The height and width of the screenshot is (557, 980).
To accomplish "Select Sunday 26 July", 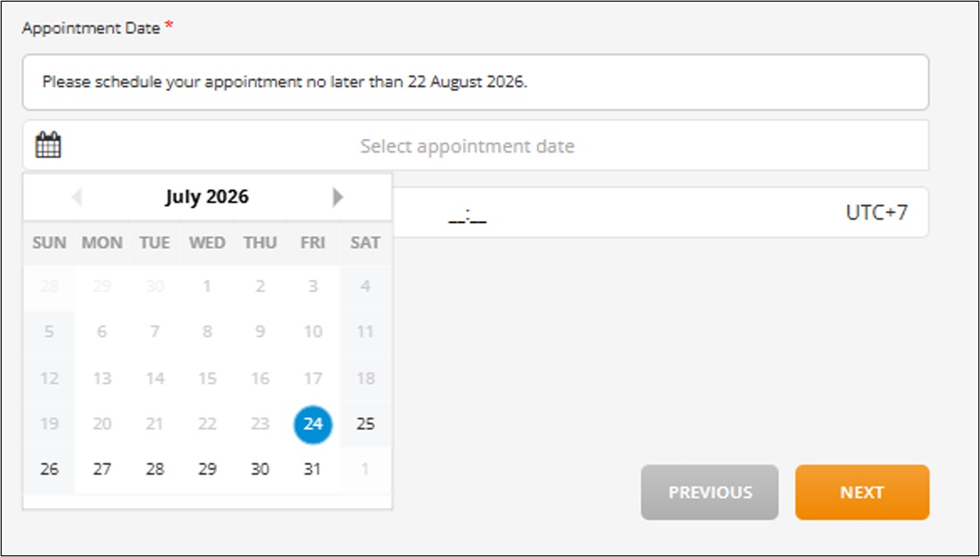I will coord(49,469).
